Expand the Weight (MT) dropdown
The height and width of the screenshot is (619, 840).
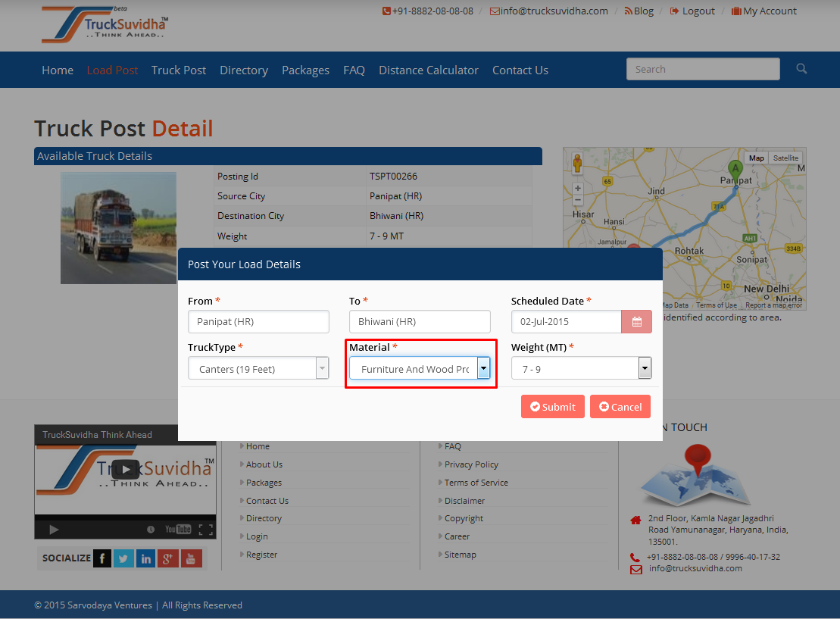[x=645, y=369]
